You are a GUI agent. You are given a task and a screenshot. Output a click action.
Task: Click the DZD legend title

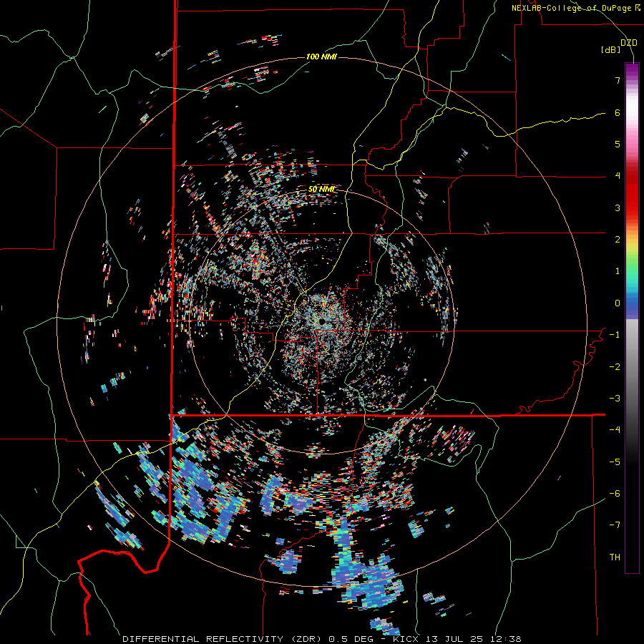tap(629, 43)
